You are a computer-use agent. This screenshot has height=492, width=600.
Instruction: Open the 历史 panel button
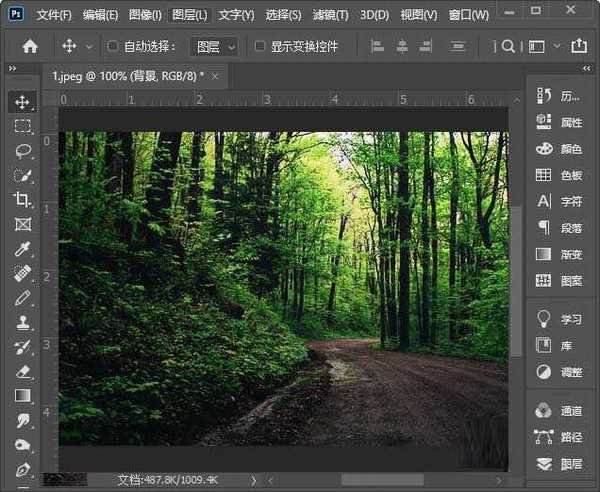click(560, 96)
